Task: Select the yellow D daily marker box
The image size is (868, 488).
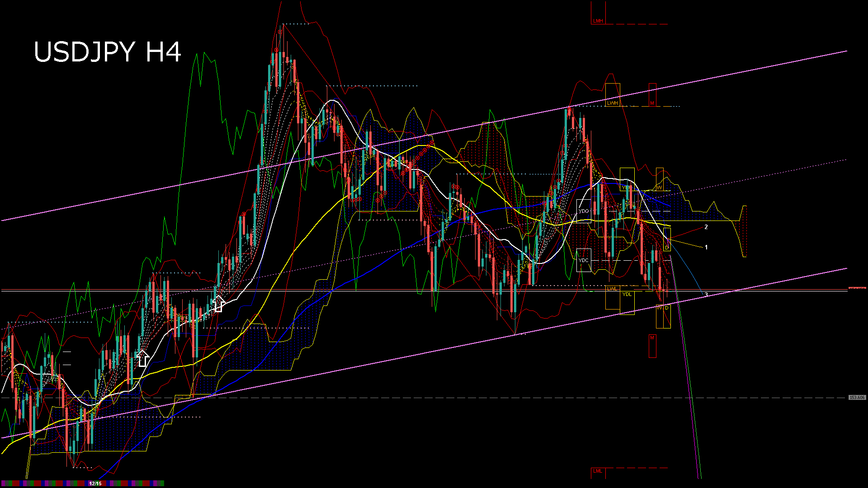Action: coord(666,247)
